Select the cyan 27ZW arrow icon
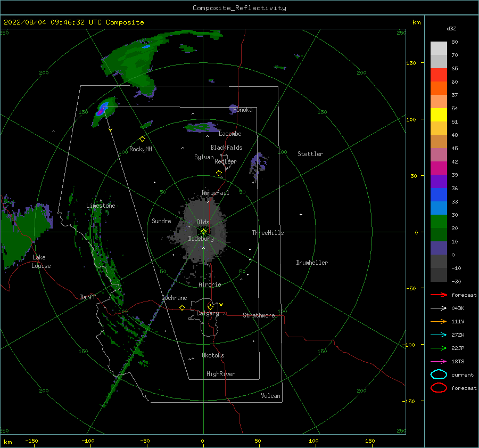479x448 pixels. click(x=439, y=335)
